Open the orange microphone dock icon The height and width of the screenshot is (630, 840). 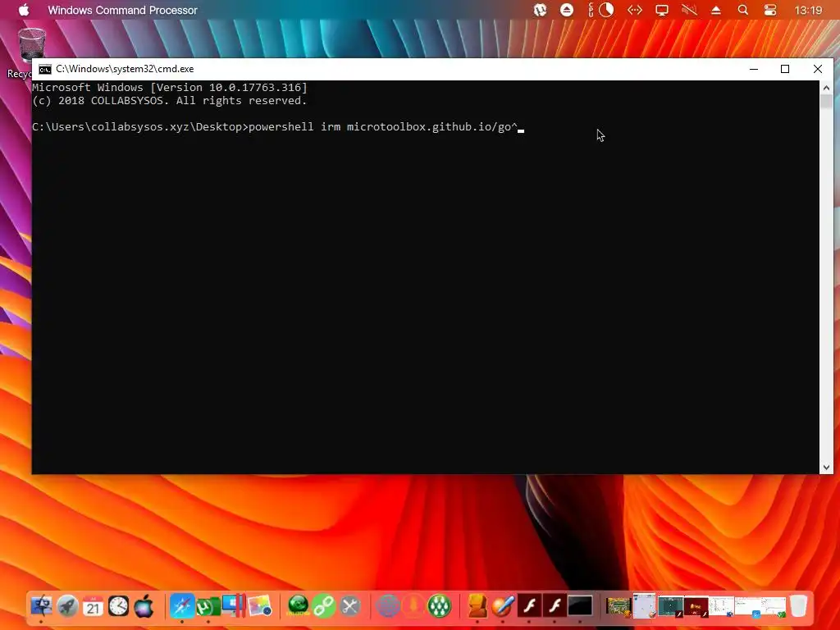tap(413, 606)
